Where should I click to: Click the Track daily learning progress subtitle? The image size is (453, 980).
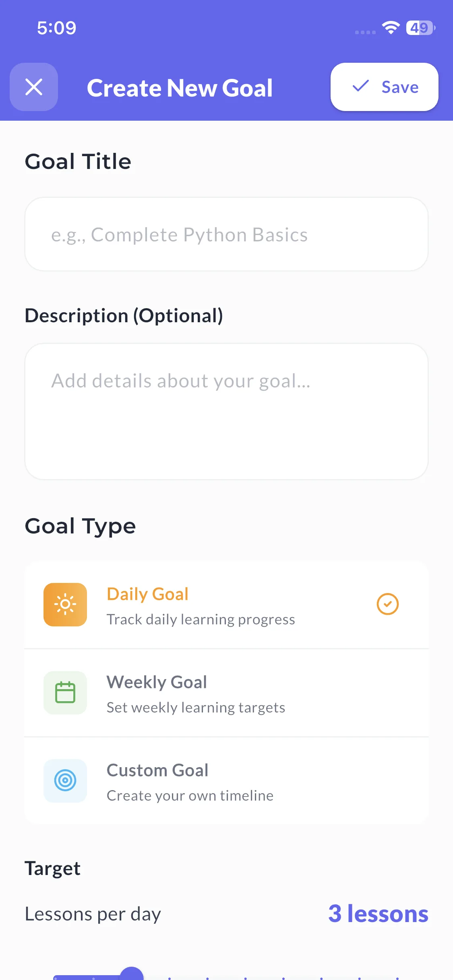coord(201,620)
